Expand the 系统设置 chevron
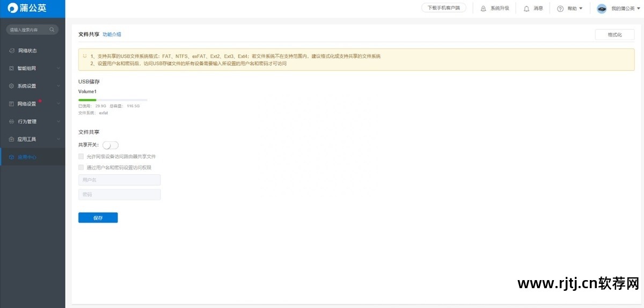 (58, 86)
